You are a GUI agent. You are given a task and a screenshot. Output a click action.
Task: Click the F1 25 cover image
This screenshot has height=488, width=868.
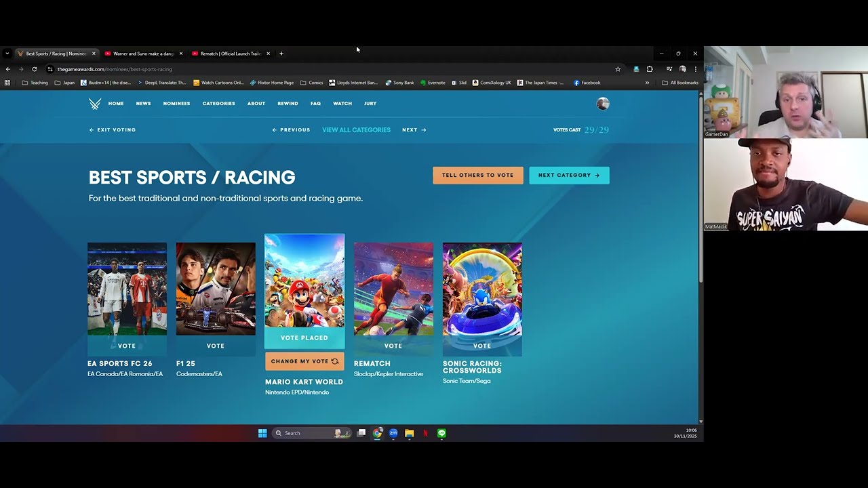[x=216, y=289]
